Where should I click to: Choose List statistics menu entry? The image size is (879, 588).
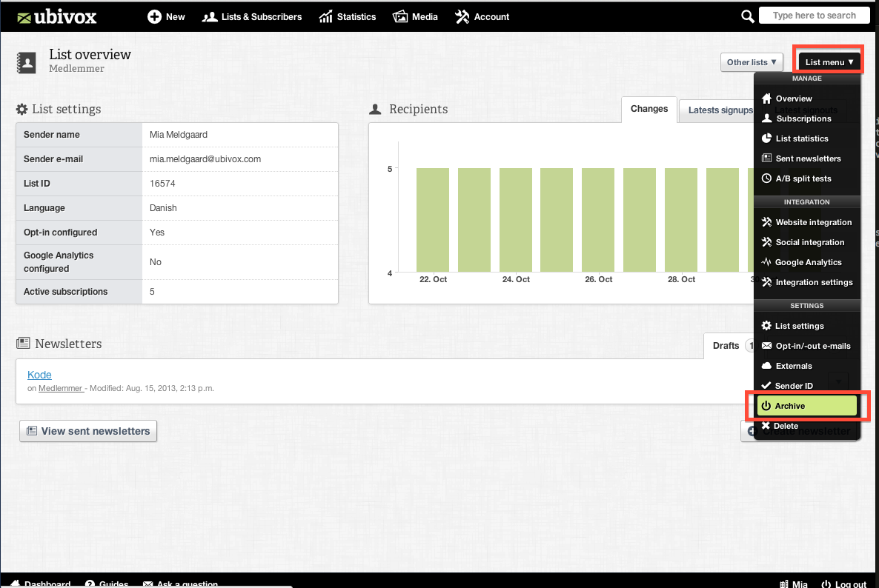point(806,138)
